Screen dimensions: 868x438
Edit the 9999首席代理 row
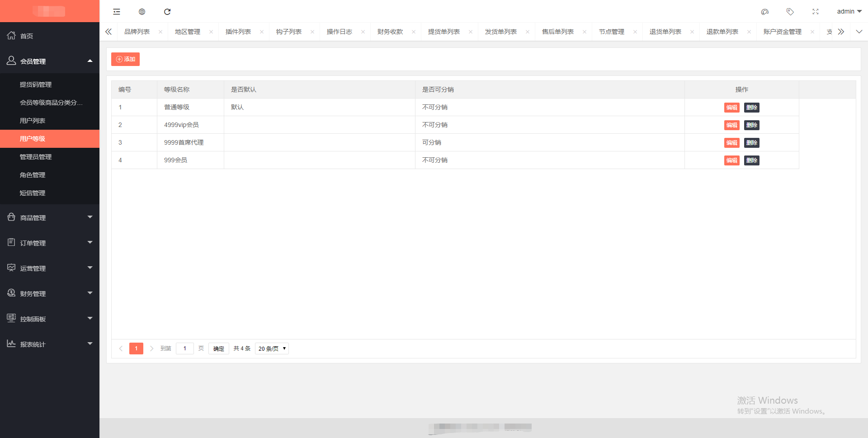[732, 143]
